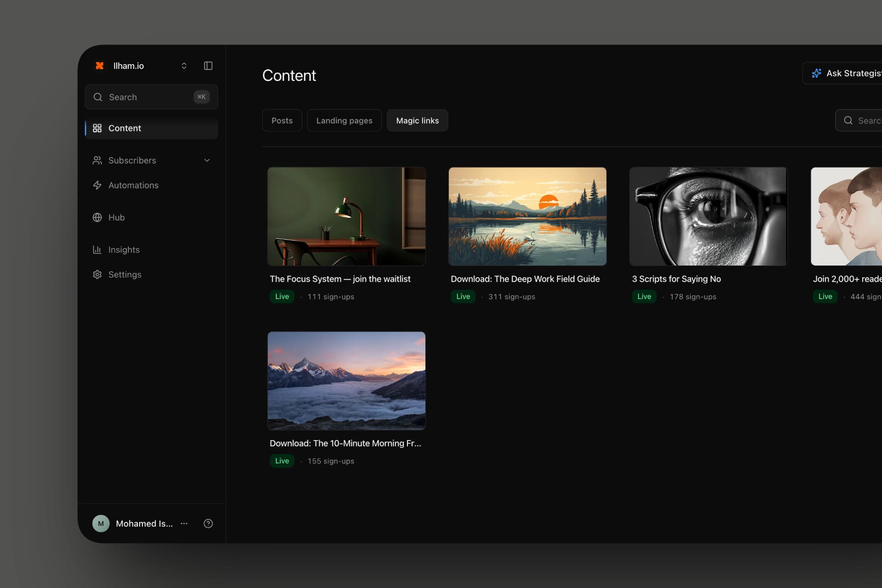
Task: Click "178 sign-ups" text
Action: coord(693,297)
